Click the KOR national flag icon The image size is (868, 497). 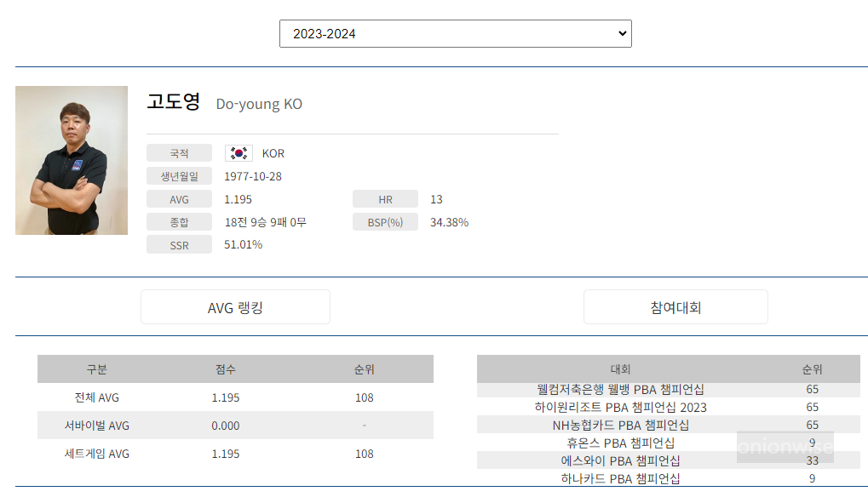point(239,152)
